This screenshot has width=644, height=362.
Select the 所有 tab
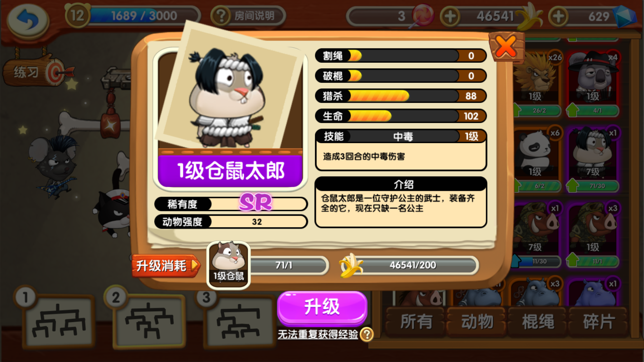pos(416,322)
